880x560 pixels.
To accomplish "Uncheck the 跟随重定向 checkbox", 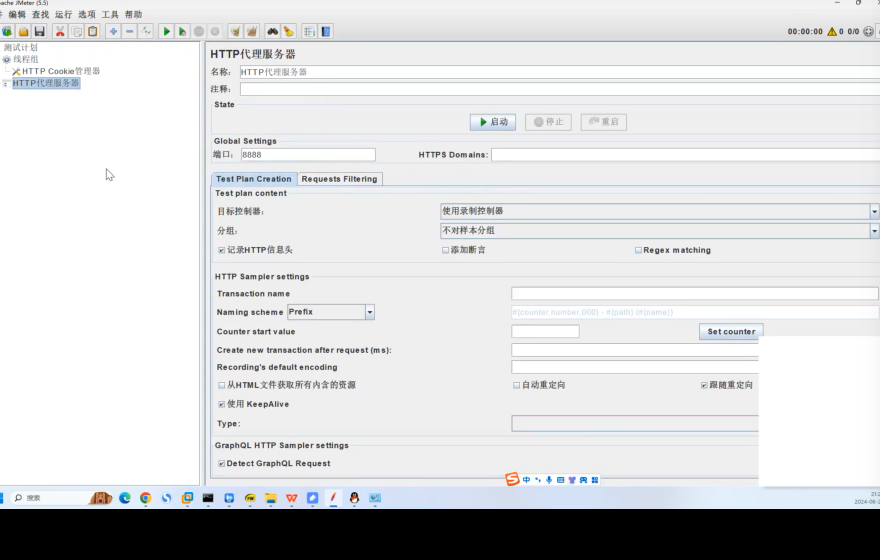I will click(x=704, y=385).
